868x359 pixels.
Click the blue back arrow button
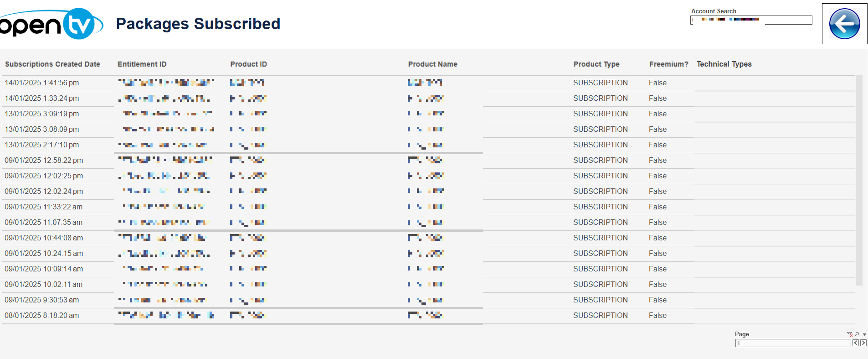(844, 24)
